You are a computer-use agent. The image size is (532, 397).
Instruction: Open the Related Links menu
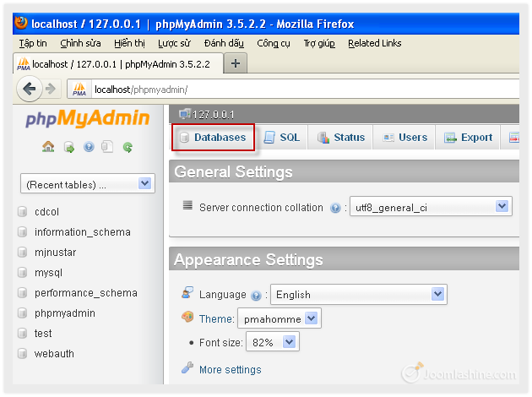[375, 43]
